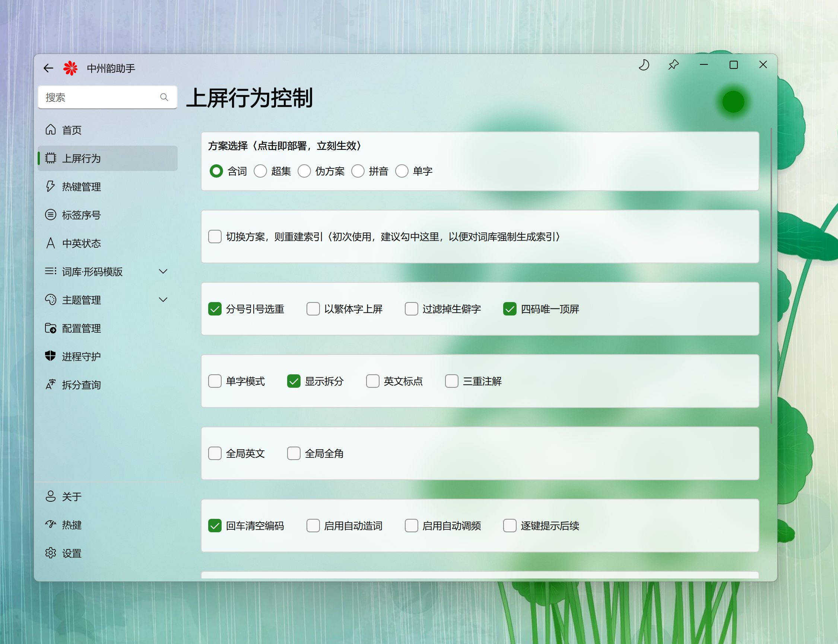Focus the 搜索 input field
Screen dimensions: 838x644
100,97
